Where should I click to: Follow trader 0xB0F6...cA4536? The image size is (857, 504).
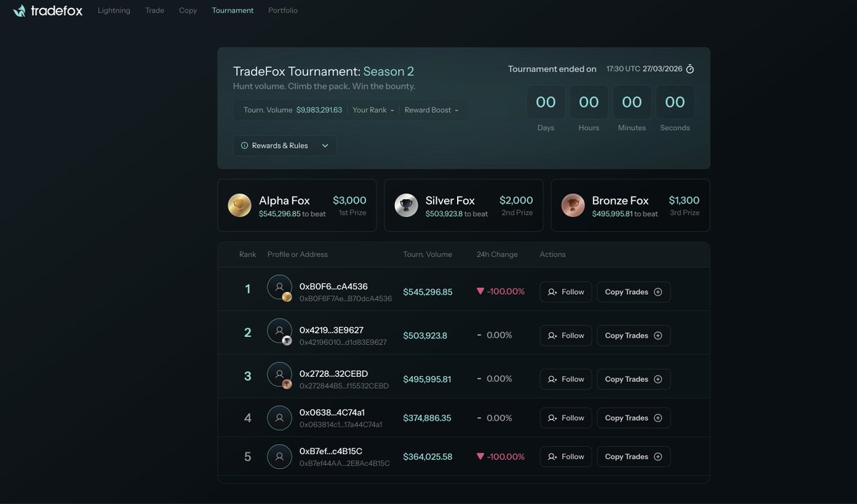(566, 292)
